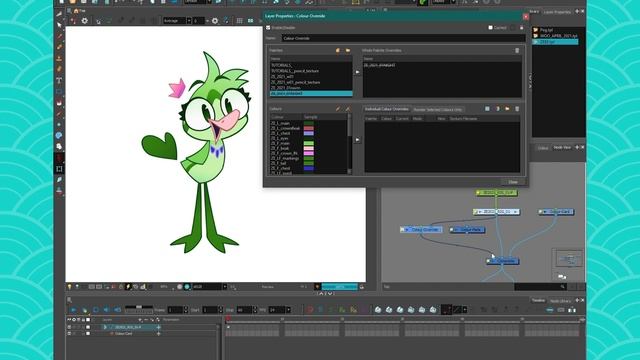640x360 pixels.
Task: Close Layer Properties with red X button
Action: tap(525, 16)
